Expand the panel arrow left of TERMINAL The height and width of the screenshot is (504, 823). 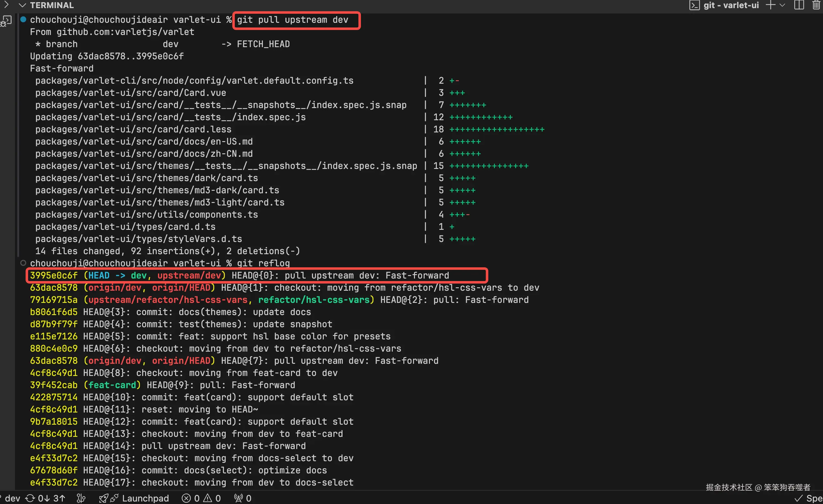(x=6, y=5)
